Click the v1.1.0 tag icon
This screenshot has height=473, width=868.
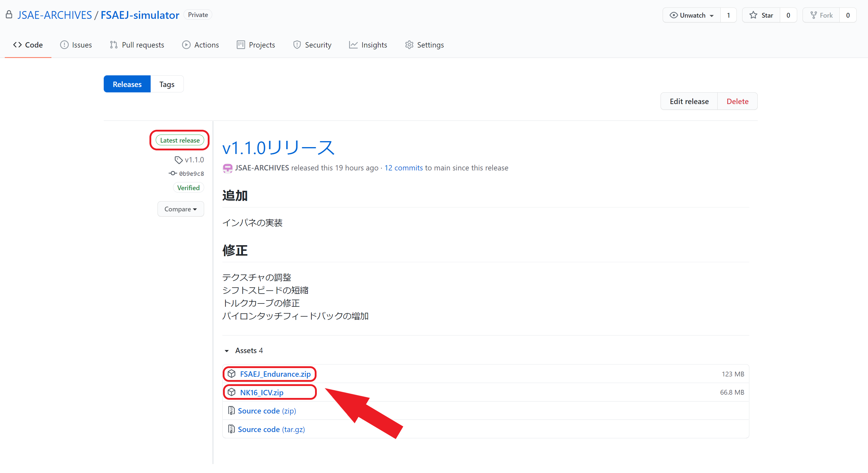(x=178, y=160)
